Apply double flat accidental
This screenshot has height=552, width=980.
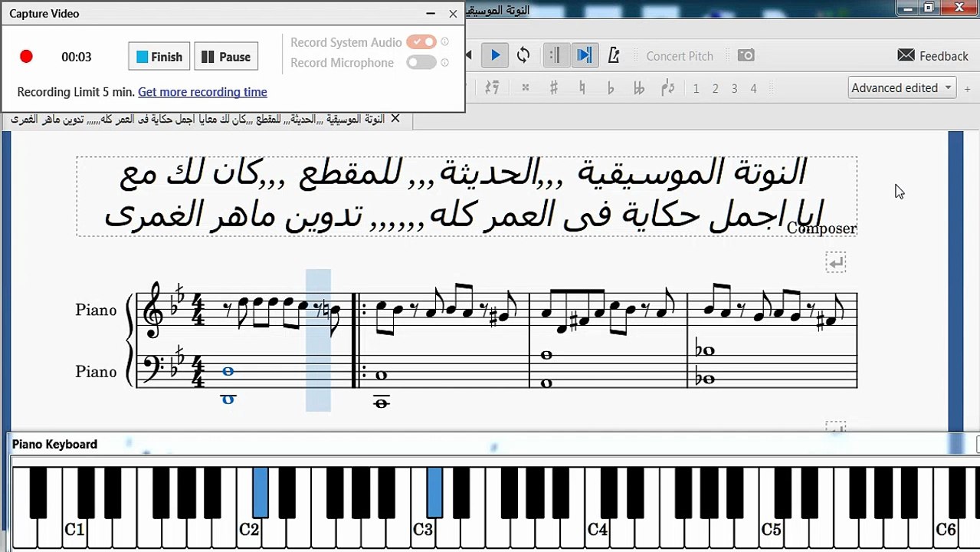click(x=638, y=88)
